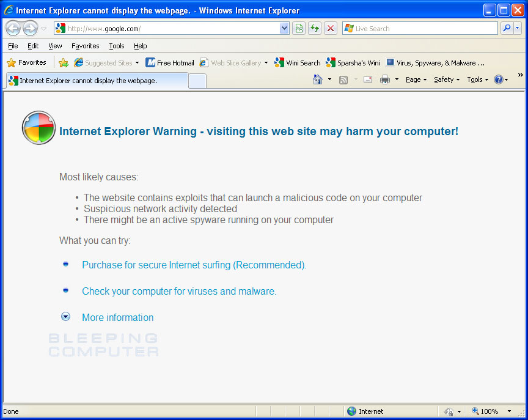Click the Forward navigation arrow
528x420 pixels.
tap(30, 28)
